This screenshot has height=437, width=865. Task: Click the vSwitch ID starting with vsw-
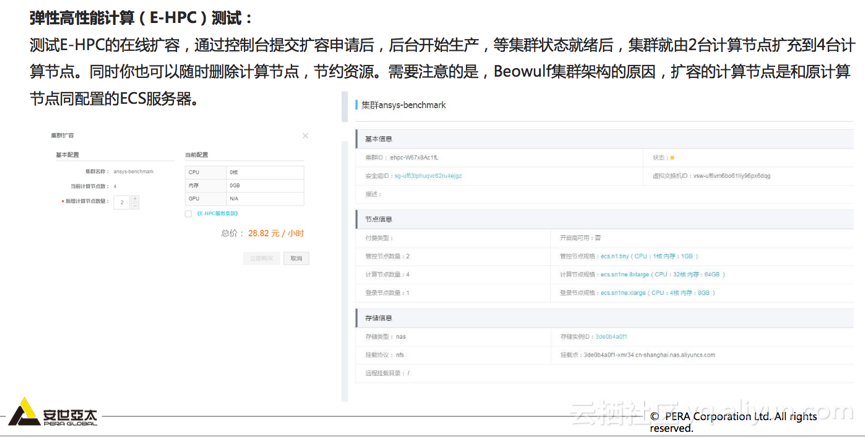point(731,175)
